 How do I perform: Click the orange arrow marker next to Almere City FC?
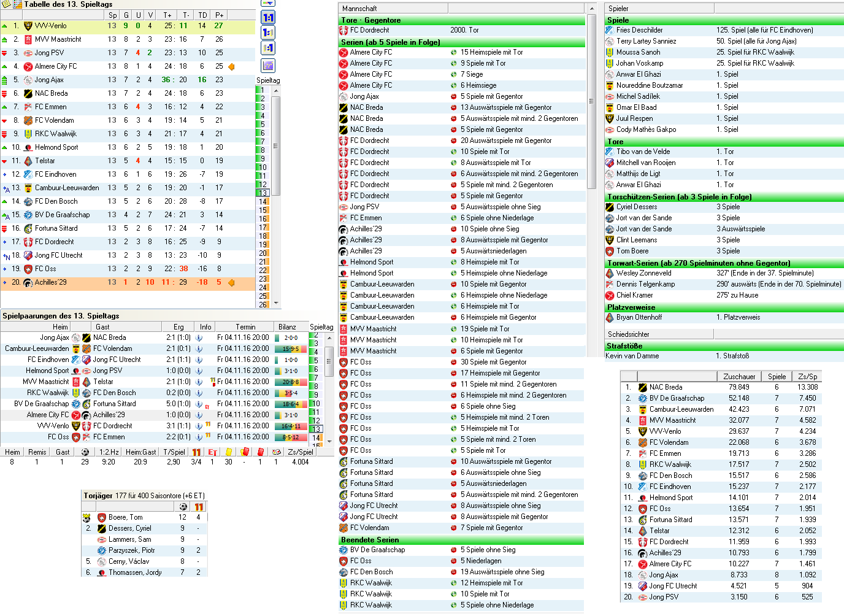click(x=231, y=66)
